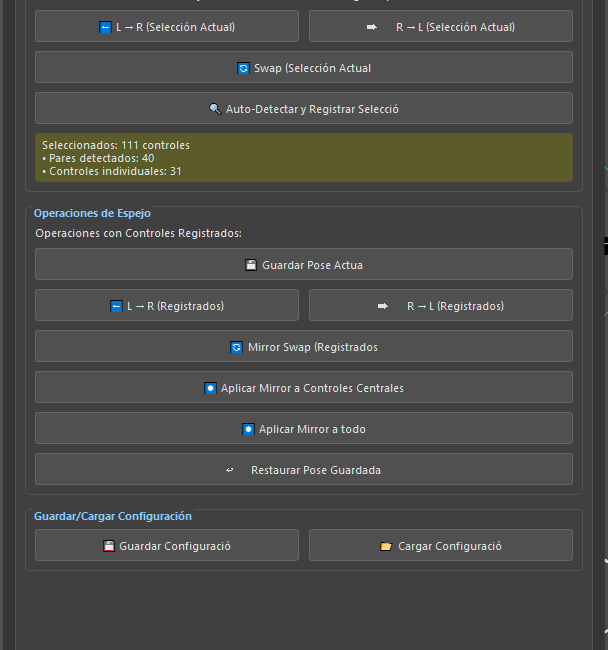Click Aplicar Mirror a Controles Centrales

(x=304, y=388)
